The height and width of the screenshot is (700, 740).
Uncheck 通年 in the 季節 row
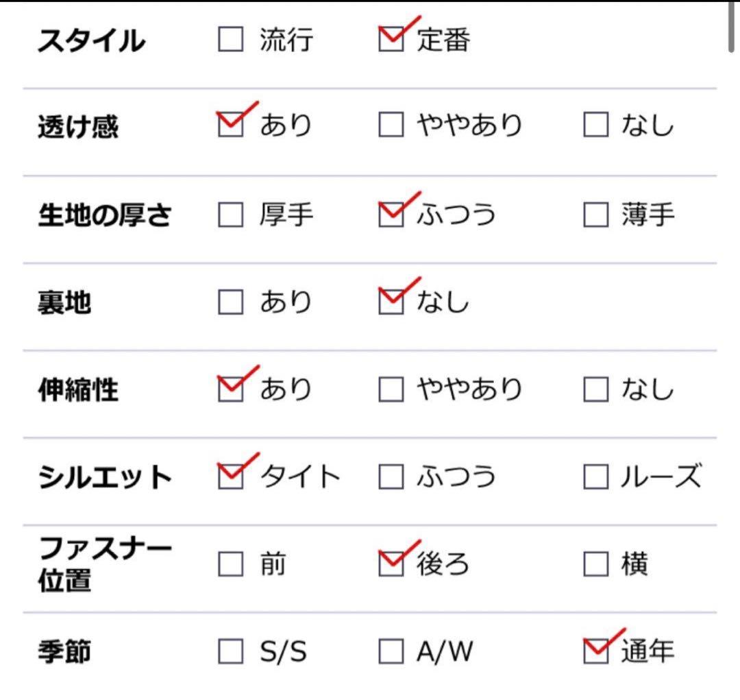tap(595, 651)
